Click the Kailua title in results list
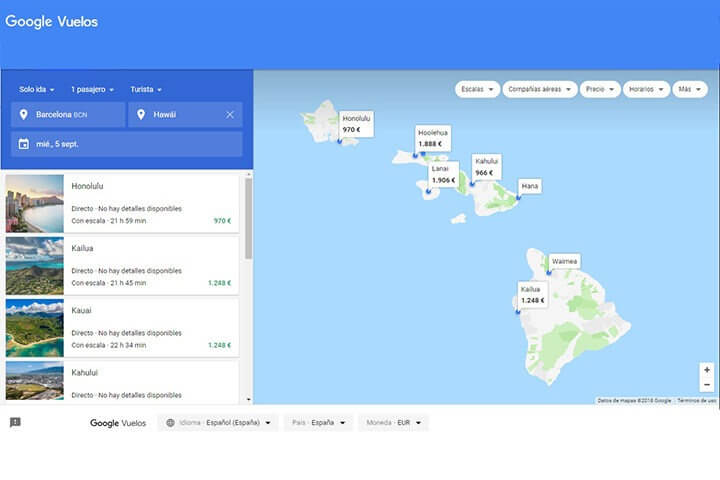The width and height of the screenshot is (720, 480). (x=82, y=248)
